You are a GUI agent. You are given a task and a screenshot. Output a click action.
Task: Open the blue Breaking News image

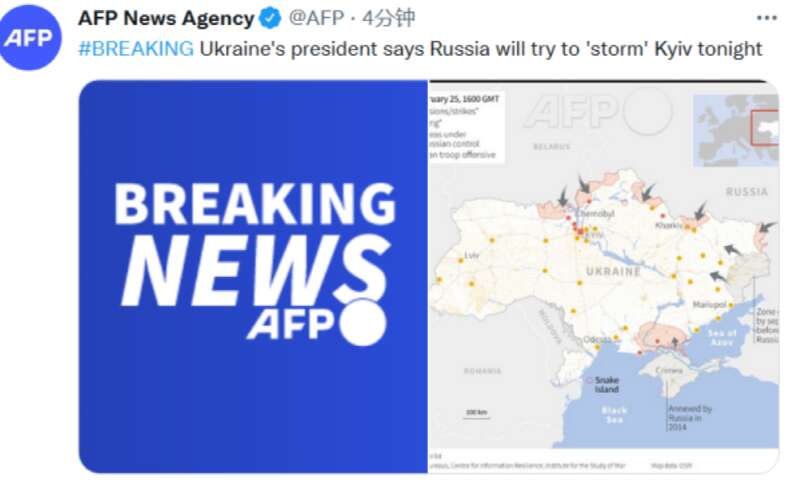pos(253,276)
